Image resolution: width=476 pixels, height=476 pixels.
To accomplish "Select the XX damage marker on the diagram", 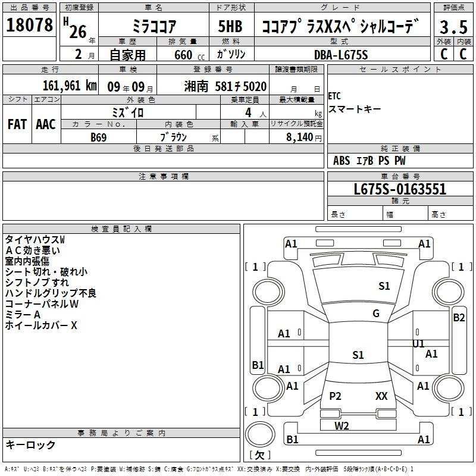I will click(x=381, y=396).
